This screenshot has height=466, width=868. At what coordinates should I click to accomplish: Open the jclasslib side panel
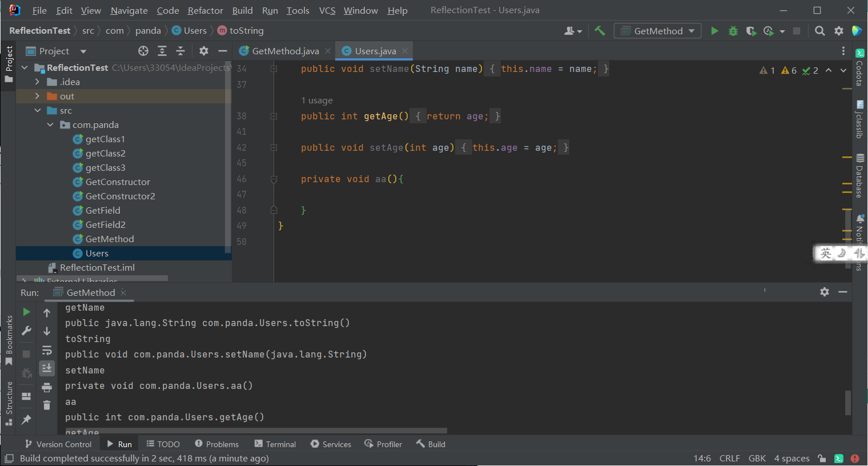pyautogui.click(x=859, y=119)
